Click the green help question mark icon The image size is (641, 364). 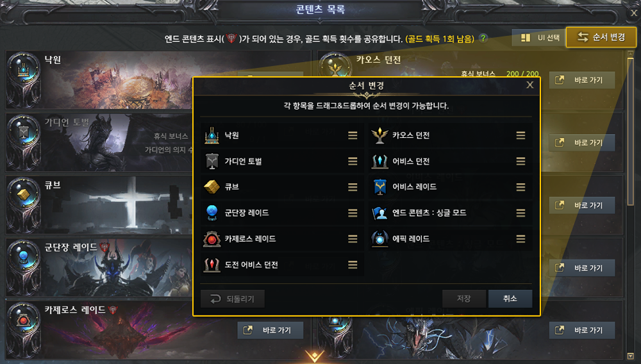[x=483, y=38]
